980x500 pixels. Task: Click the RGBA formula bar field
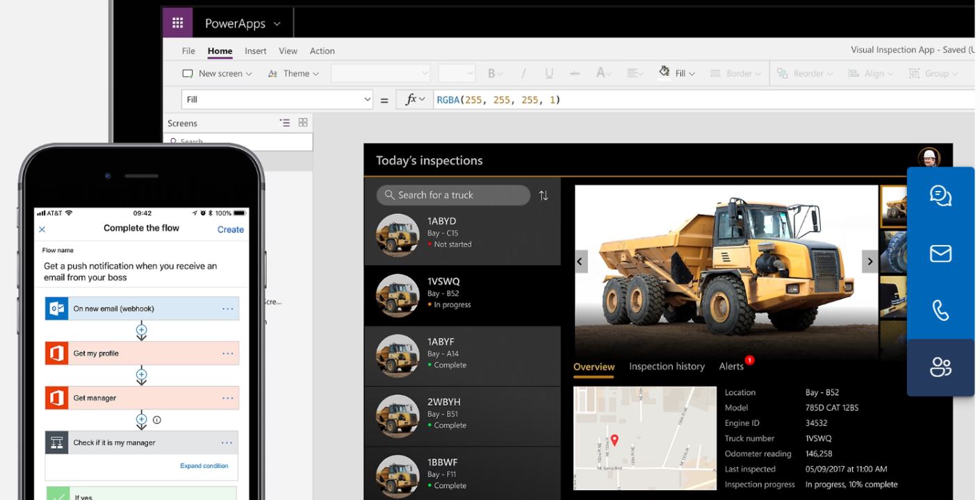click(704, 99)
